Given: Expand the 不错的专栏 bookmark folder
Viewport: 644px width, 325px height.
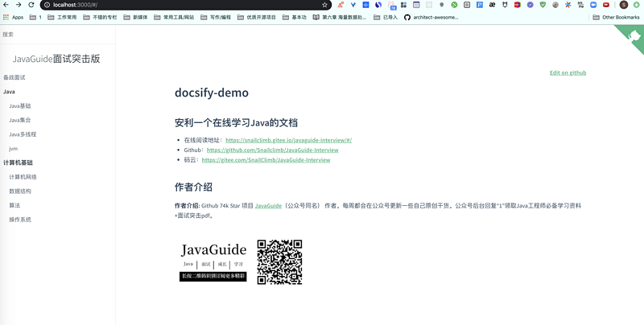Looking at the screenshot, I should coord(100,17).
